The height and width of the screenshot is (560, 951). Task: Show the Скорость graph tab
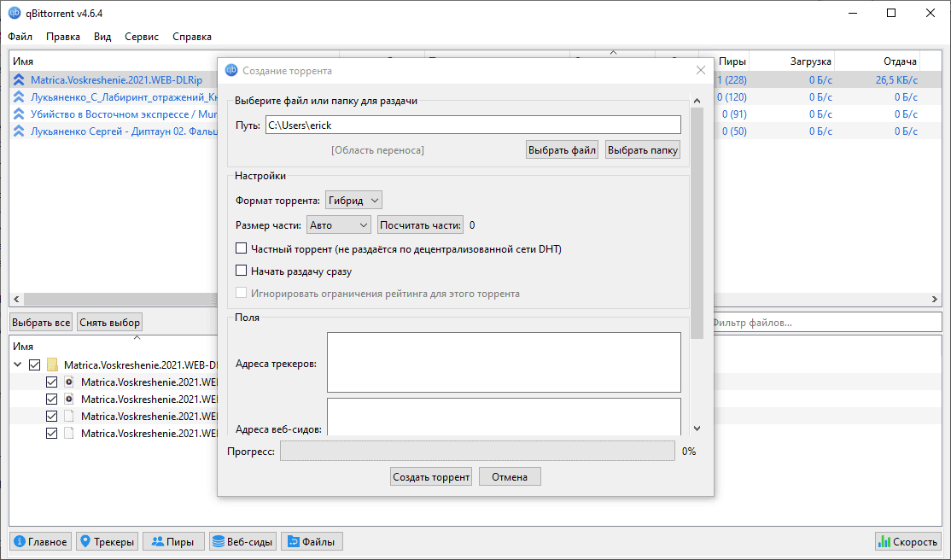pos(908,541)
